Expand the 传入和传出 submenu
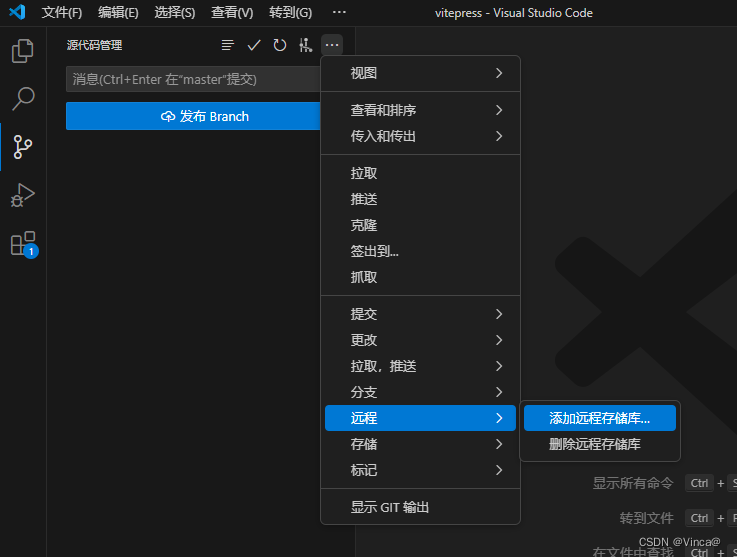Screen dimensions: 737x557 (x=420, y=136)
